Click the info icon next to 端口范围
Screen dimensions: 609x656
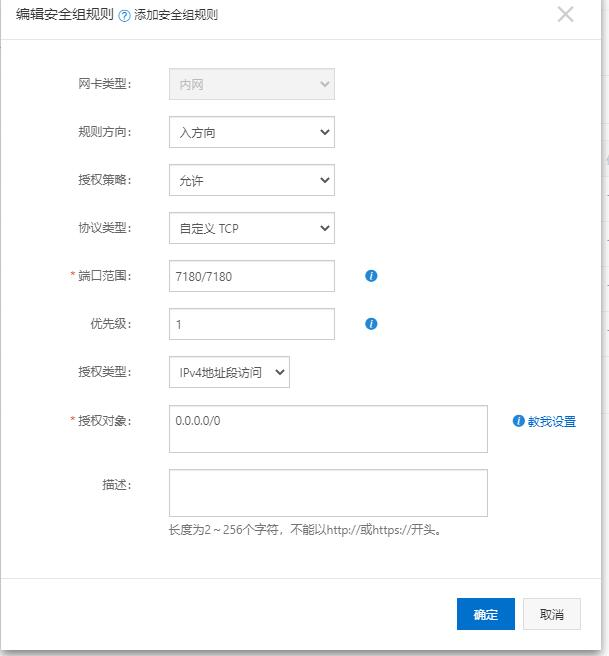point(371,276)
